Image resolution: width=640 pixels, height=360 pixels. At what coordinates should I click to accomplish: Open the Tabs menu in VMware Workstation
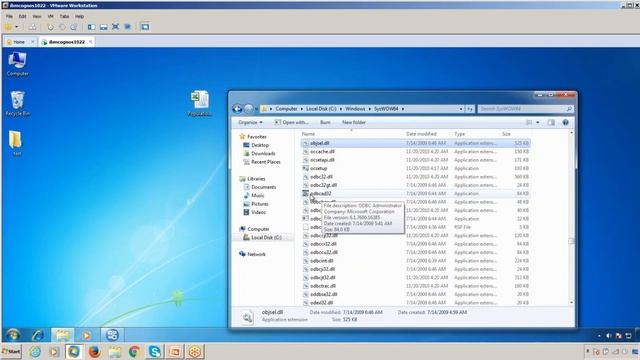click(64, 16)
